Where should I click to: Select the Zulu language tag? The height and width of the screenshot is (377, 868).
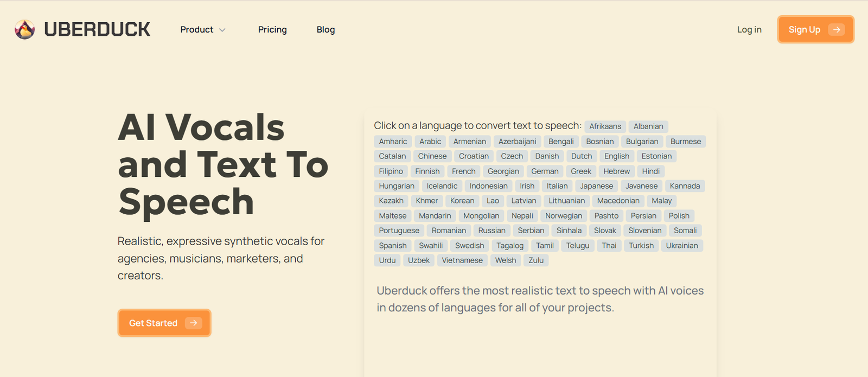[536, 260]
